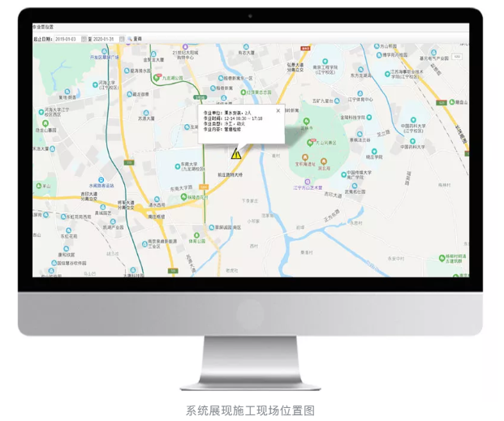Select the 南京工程学院 school marker

point(326,61)
